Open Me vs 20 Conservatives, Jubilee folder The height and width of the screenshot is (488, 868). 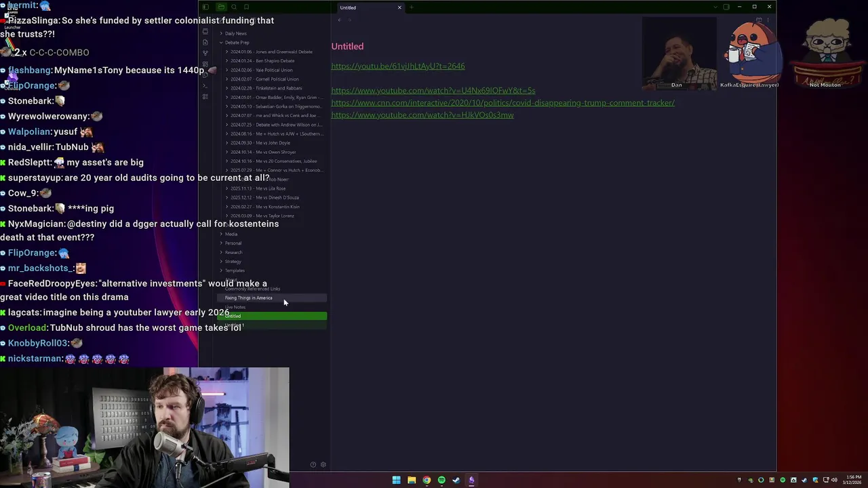(275, 161)
